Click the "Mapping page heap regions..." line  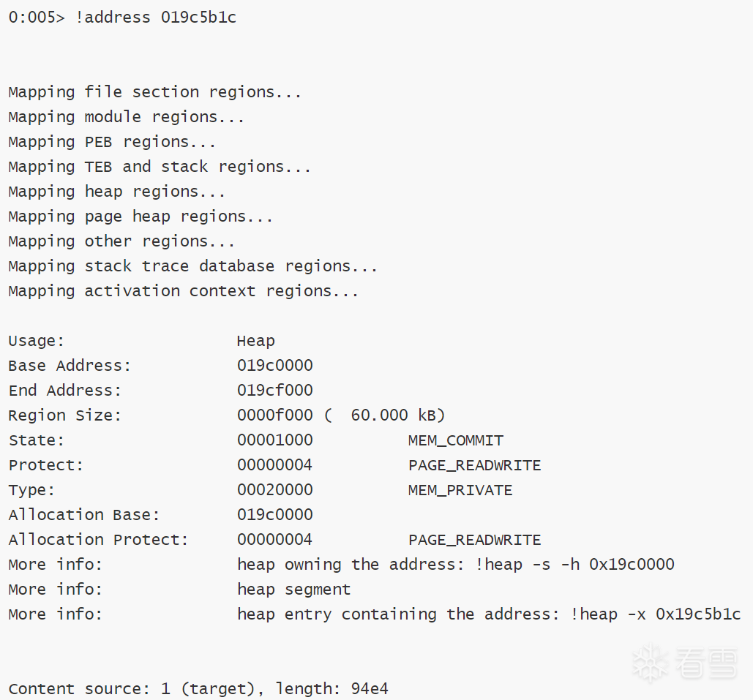tap(141, 217)
